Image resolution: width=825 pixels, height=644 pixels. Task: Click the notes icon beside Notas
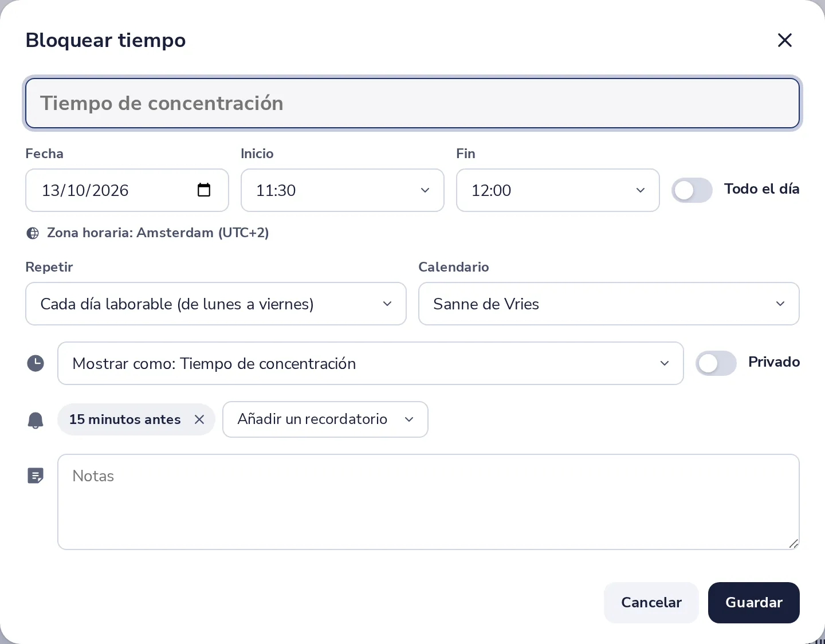click(36, 476)
